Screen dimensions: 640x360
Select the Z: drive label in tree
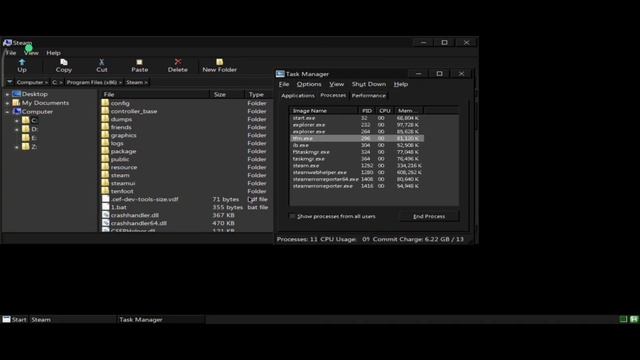(34, 147)
